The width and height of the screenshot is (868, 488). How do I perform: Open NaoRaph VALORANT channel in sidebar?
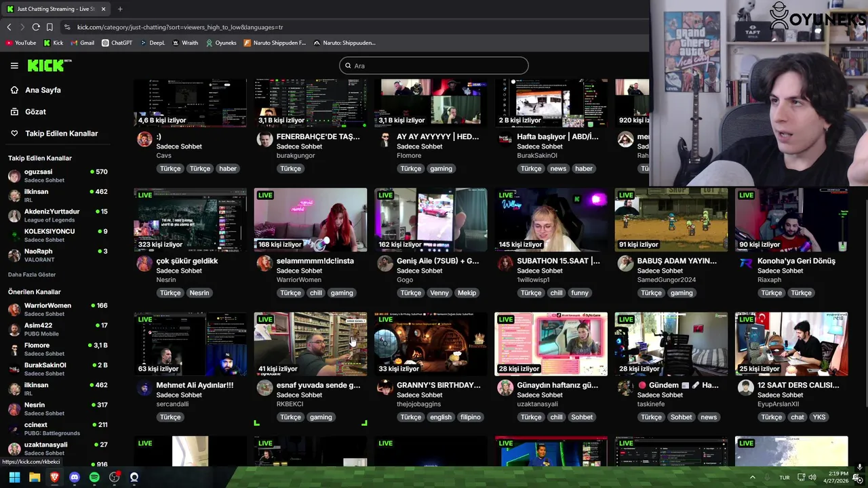coord(58,255)
